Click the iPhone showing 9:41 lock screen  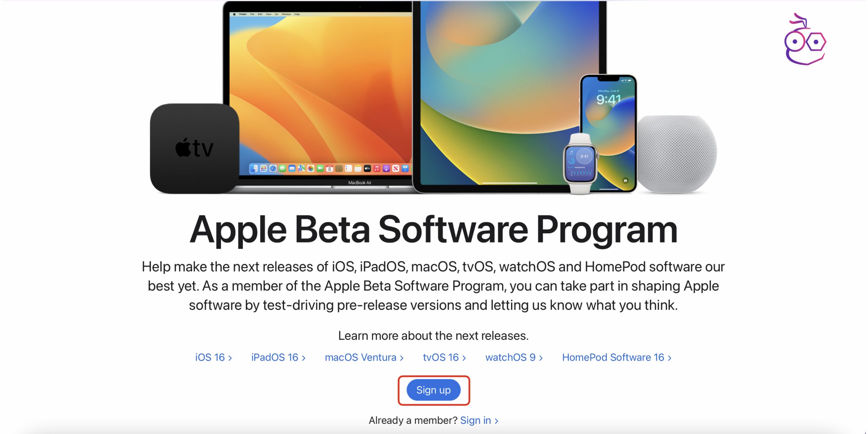pos(609,133)
